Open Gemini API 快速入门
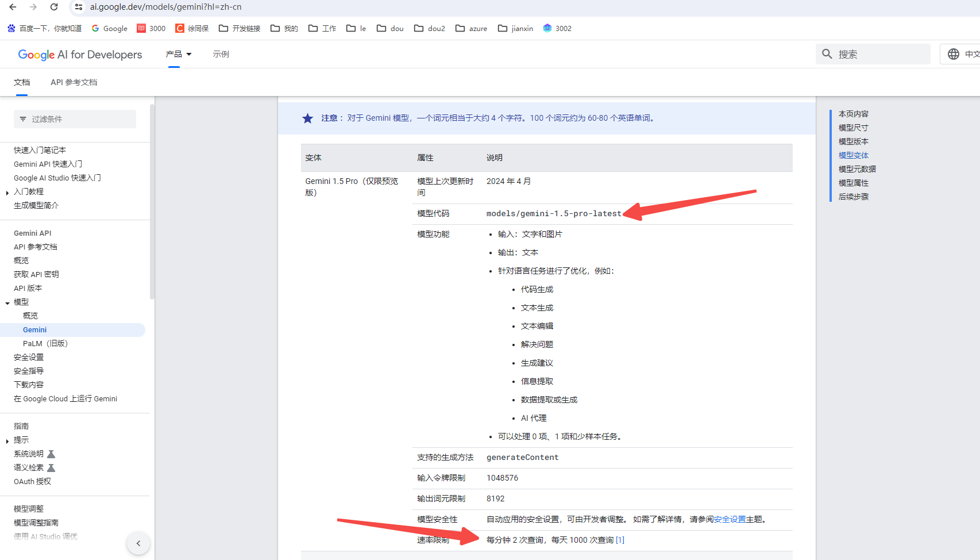Viewport: 980px width, 560px height. click(x=48, y=164)
